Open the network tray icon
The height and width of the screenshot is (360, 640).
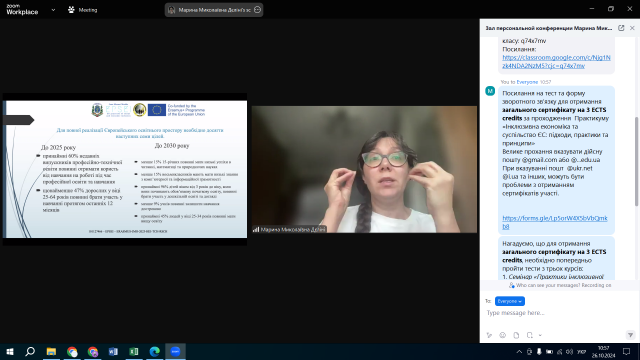[x=560, y=351]
